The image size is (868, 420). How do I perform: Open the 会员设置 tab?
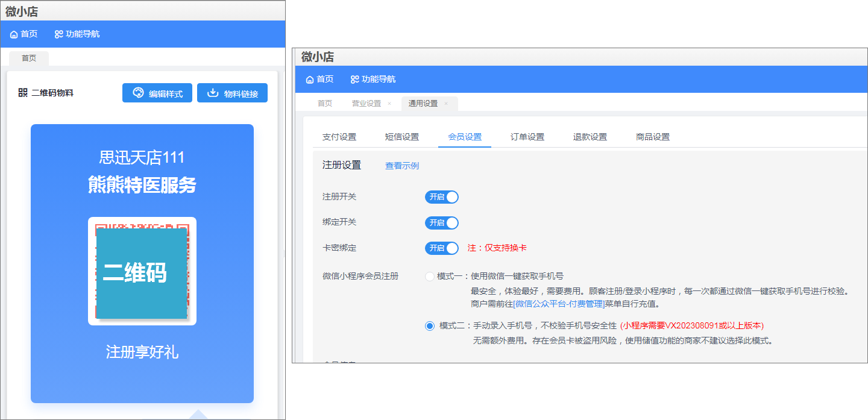tap(465, 137)
